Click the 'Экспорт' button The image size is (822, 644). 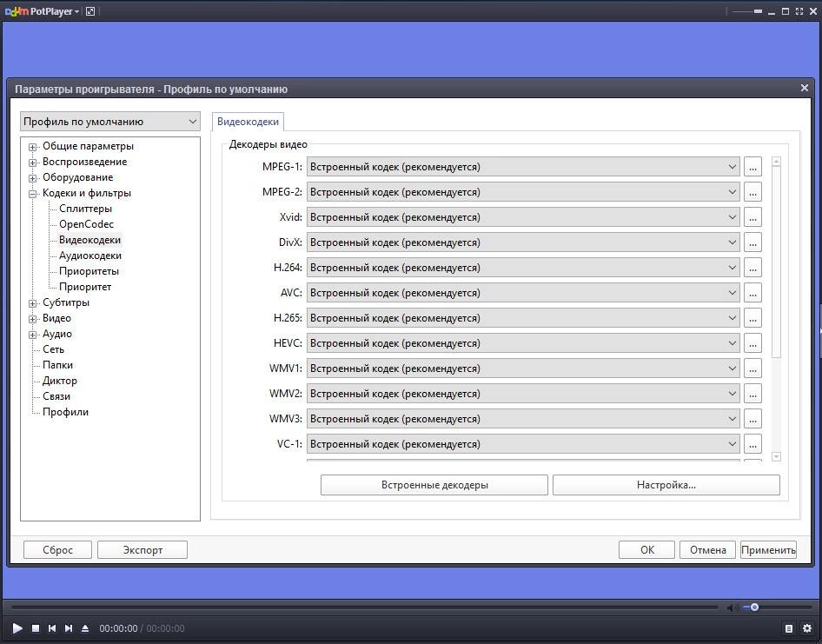[143, 549]
